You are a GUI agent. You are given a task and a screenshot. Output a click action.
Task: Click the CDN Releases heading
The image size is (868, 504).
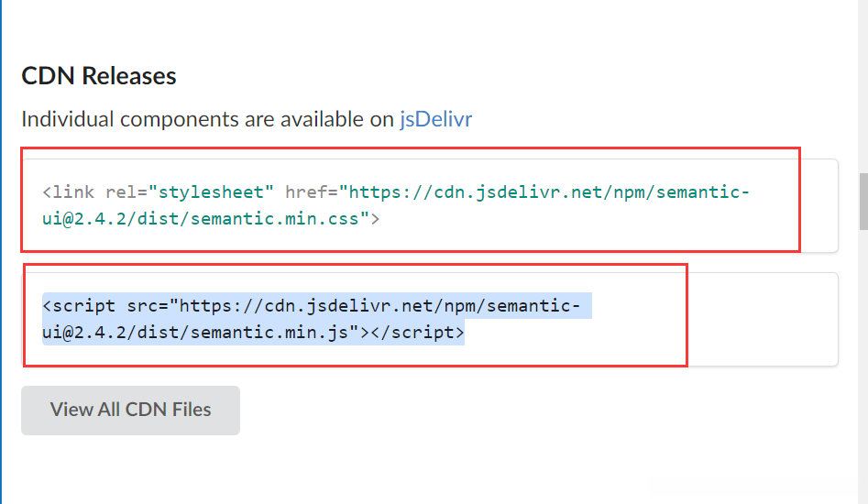pyautogui.click(x=99, y=75)
